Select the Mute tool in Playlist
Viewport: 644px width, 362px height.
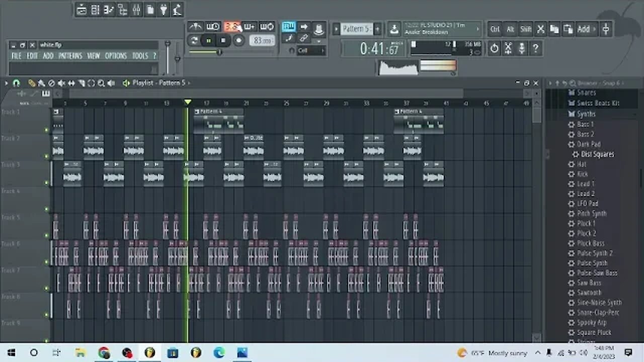pos(61,83)
